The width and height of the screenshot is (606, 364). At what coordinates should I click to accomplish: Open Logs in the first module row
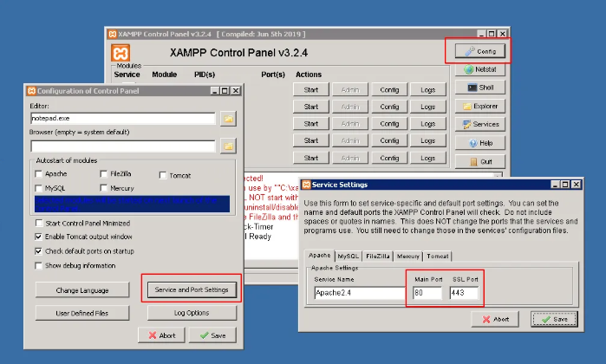(427, 89)
